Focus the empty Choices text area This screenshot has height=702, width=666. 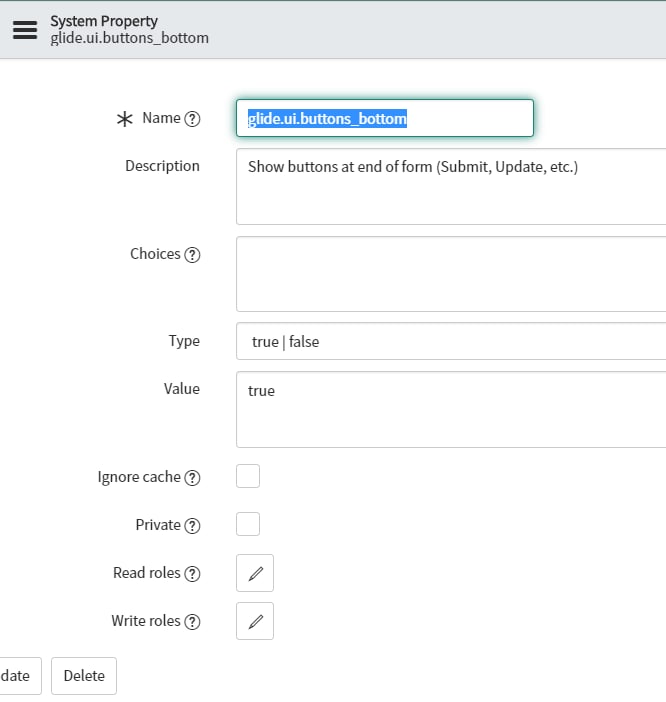(451, 274)
